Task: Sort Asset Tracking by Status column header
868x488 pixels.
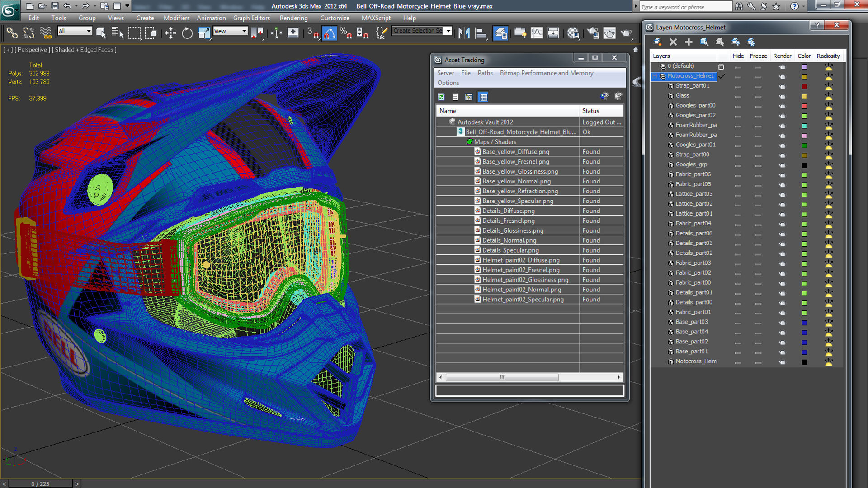Action: [601, 111]
